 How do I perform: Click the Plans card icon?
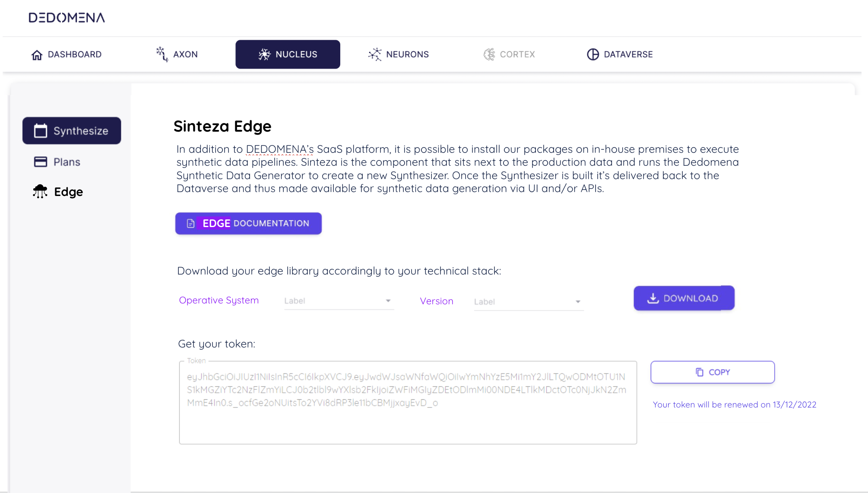[x=41, y=162]
